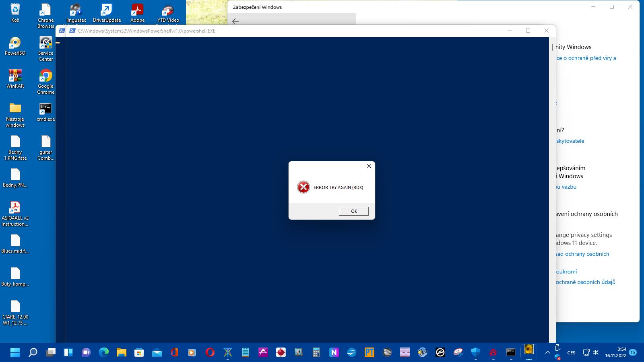The image size is (644, 362).
Task: Click OK in the error dialog
Action: pos(353,211)
